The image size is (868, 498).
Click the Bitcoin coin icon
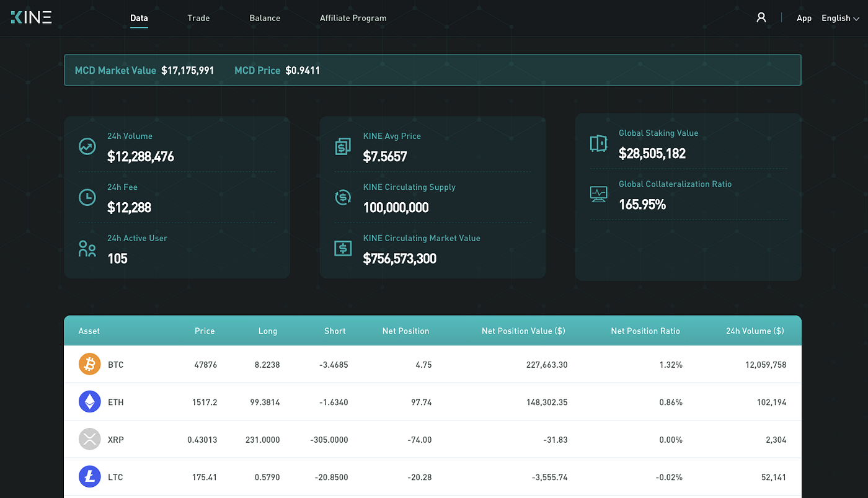click(x=89, y=365)
